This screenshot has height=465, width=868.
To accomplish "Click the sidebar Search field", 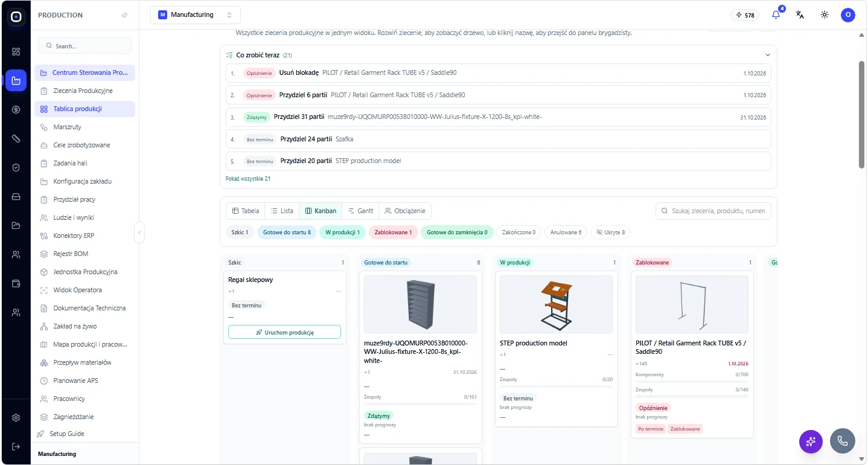I will [x=85, y=46].
